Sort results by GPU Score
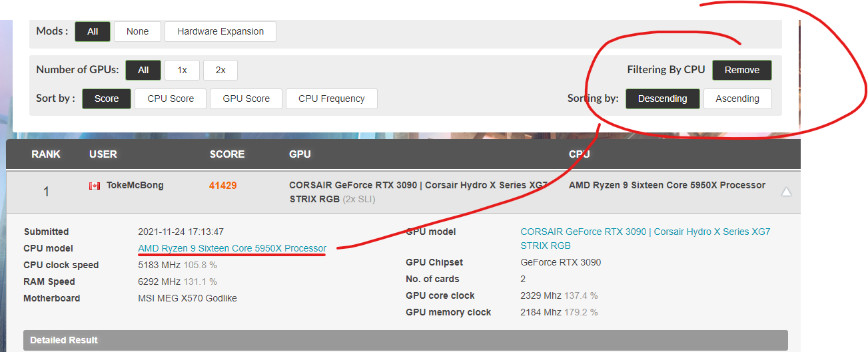Screen dimensions: 868x352 tap(246, 98)
